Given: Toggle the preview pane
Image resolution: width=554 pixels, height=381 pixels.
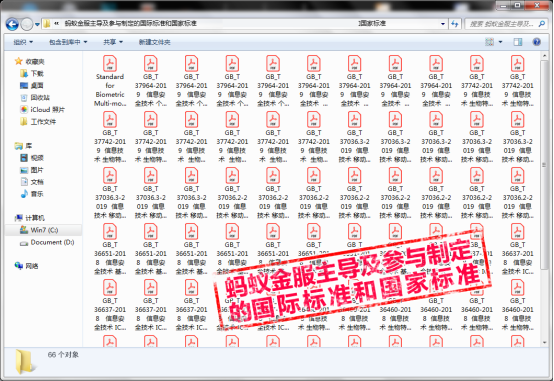Looking at the screenshot, I should (x=518, y=42).
